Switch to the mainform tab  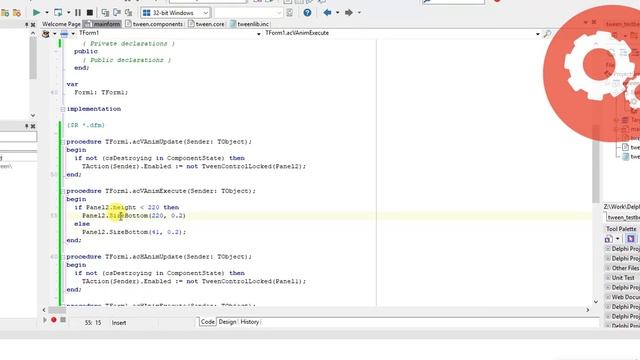tap(102, 24)
